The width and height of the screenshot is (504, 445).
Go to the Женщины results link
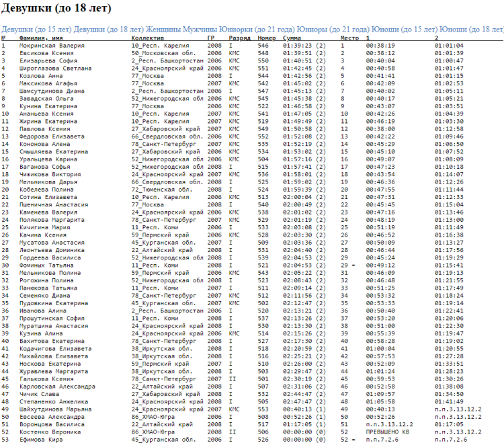(x=167, y=30)
